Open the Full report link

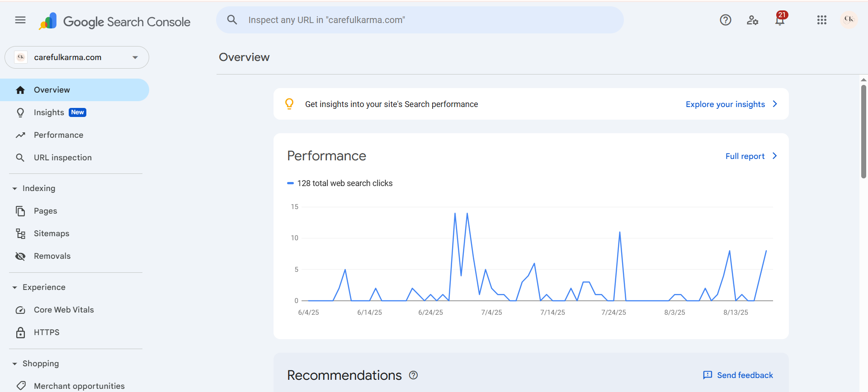click(750, 156)
